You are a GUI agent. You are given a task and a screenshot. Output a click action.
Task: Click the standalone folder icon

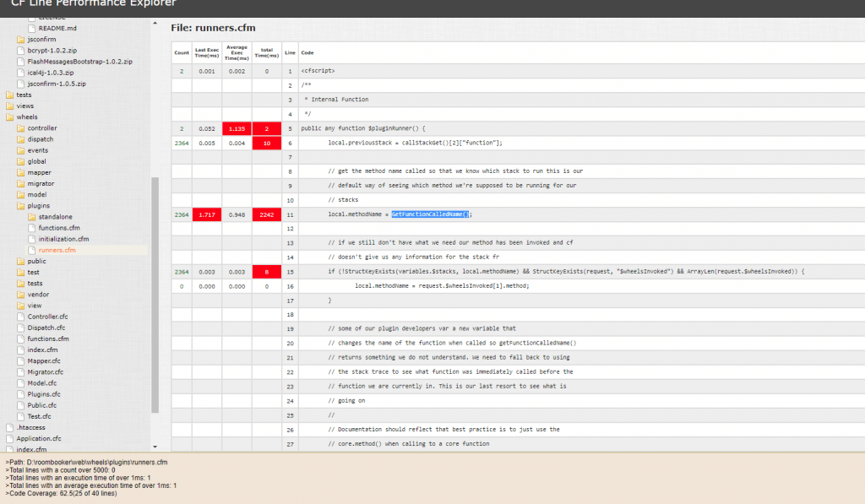coord(31,217)
